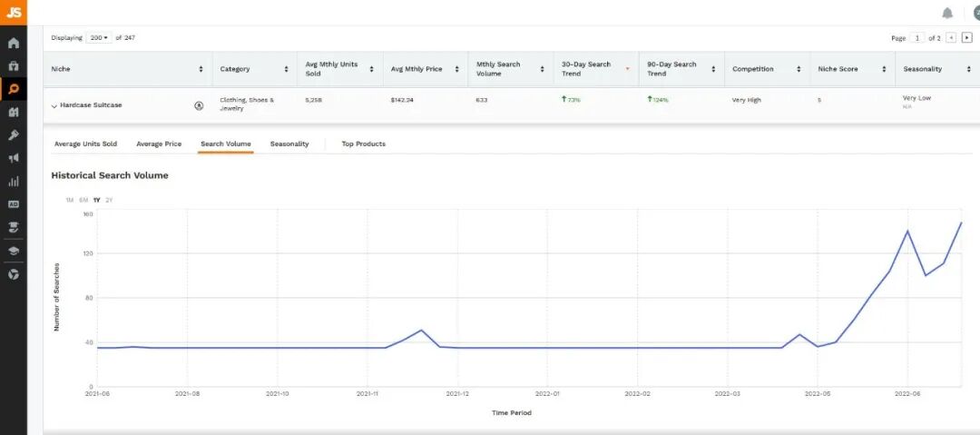This screenshot has width=980, height=435.
Task: Click the 2021-11 time axis label
Action: (367, 394)
